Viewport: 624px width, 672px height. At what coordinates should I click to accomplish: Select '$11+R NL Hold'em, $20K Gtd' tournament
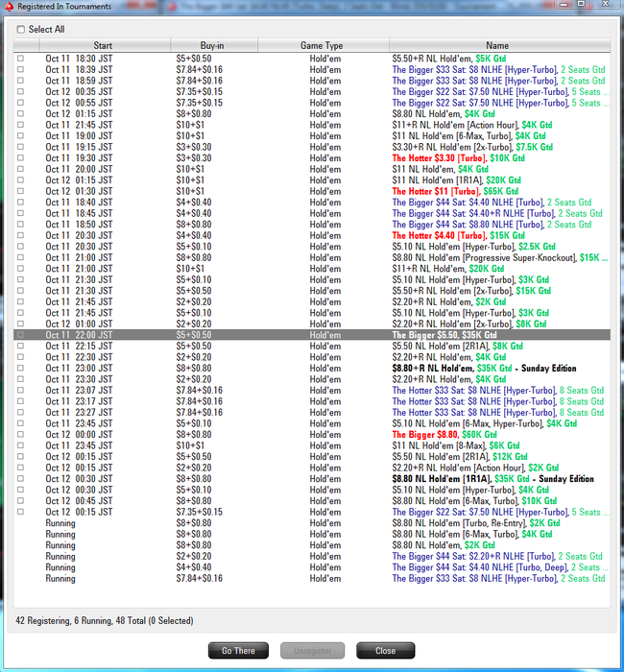coord(312,269)
